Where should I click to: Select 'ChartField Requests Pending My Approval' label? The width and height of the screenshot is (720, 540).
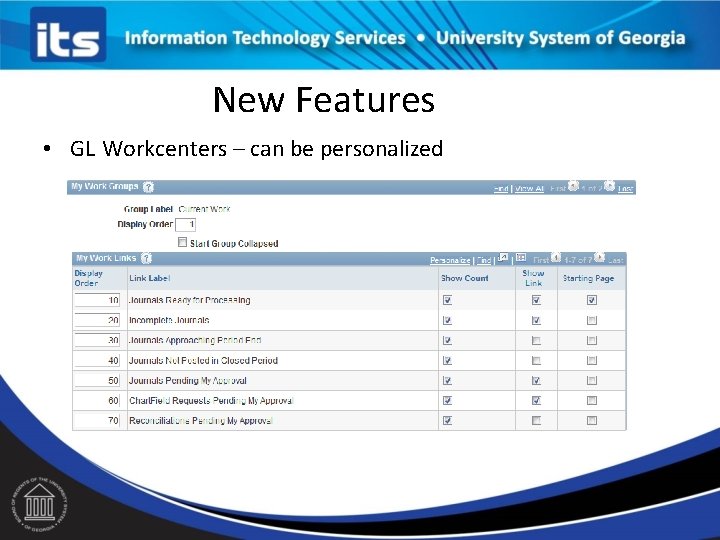211,400
